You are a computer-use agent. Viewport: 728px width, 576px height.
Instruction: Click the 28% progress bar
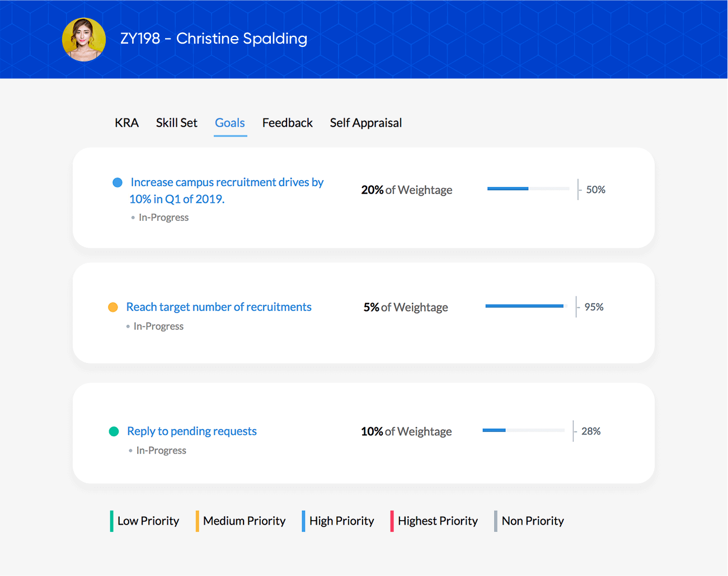click(x=523, y=430)
